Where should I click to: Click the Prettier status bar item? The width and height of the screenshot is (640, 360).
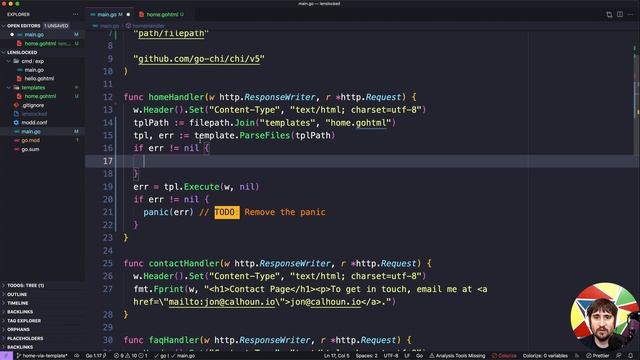pos(598,356)
